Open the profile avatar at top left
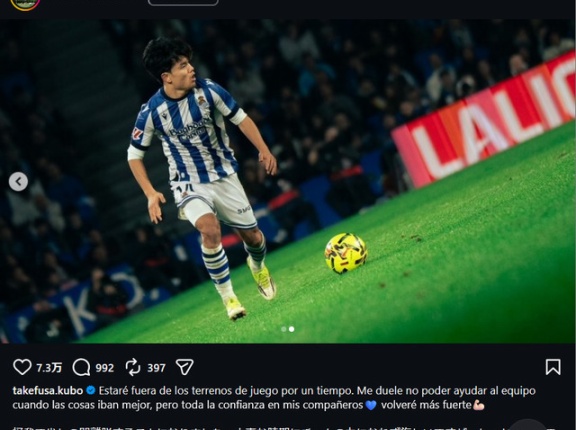The width and height of the screenshot is (576, 430). (25, 4)
